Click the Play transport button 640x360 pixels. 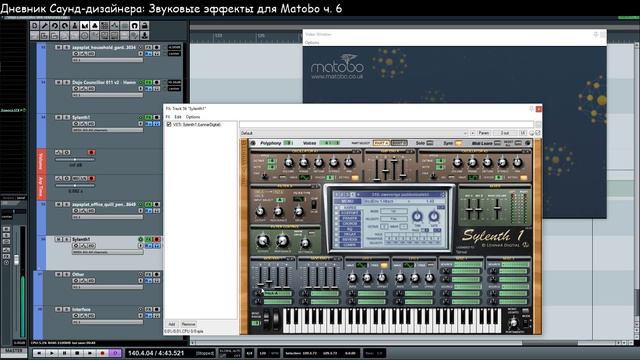pos(52,353)
